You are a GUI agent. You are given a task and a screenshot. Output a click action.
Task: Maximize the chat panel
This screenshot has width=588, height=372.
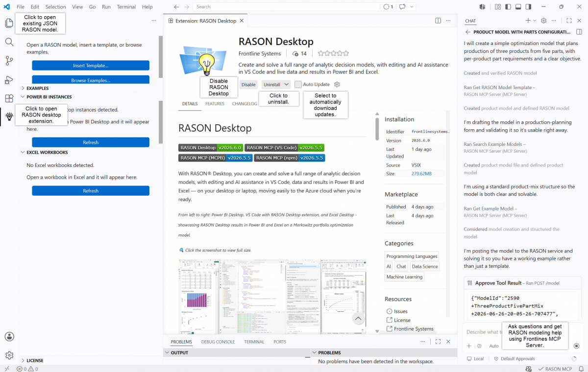[569, 21]
